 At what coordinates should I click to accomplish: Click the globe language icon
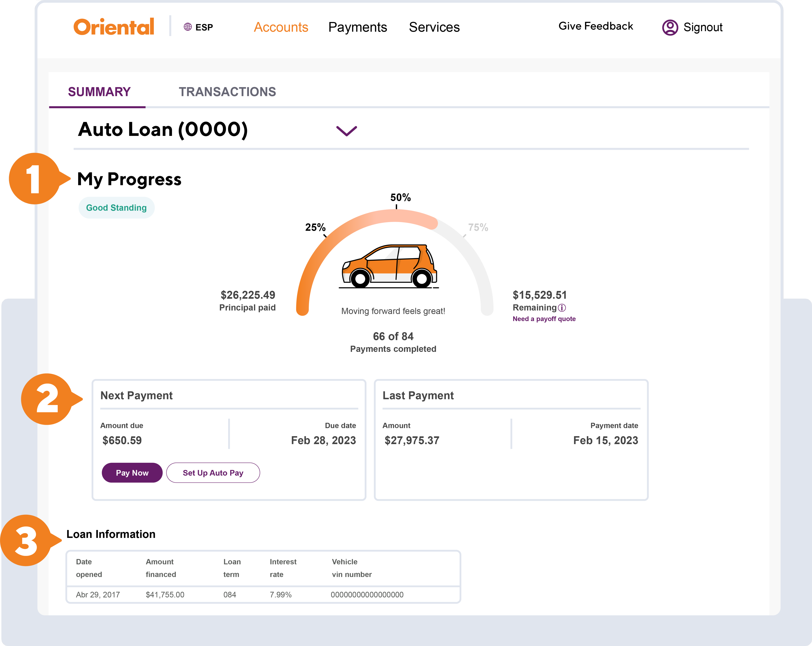click(x=188, y=27)
